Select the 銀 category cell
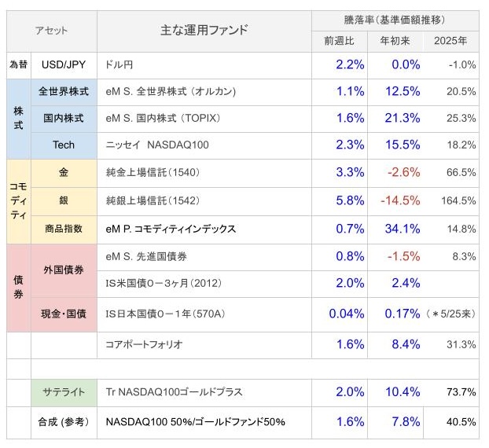The width and height of the screenshot is (489, 448). click(64, 200)
